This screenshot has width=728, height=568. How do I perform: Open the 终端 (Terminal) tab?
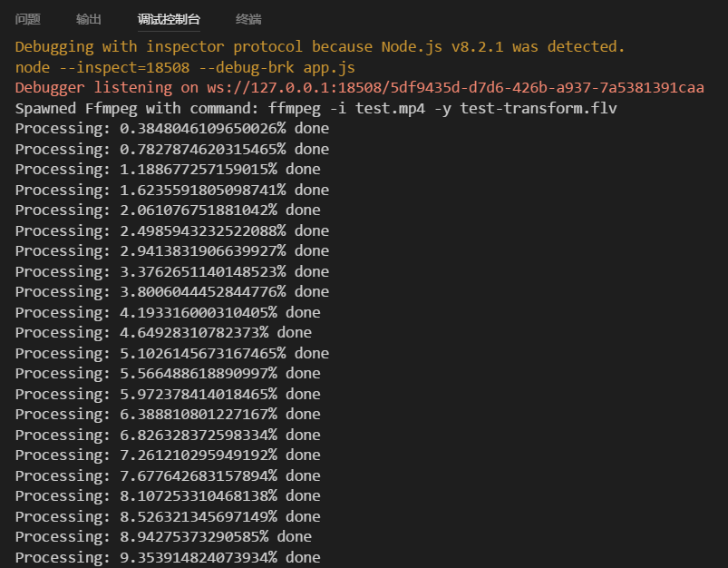pyautogui.click(x=248, y=19)
